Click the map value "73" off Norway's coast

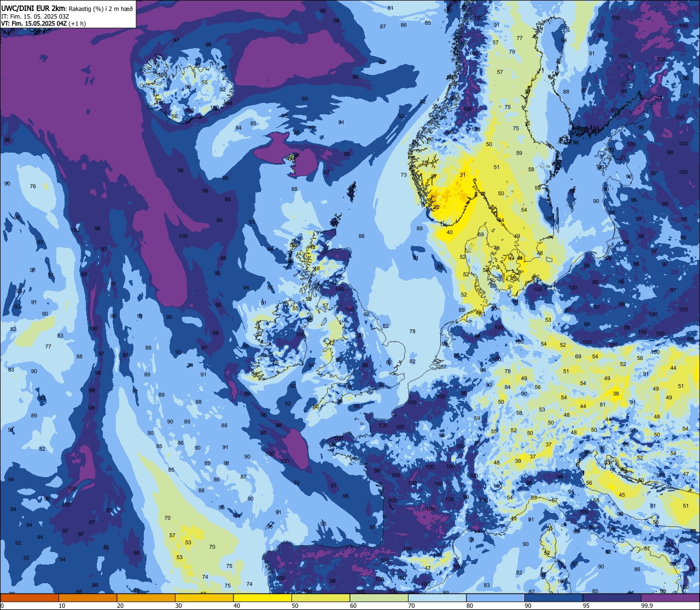point(404,175)
